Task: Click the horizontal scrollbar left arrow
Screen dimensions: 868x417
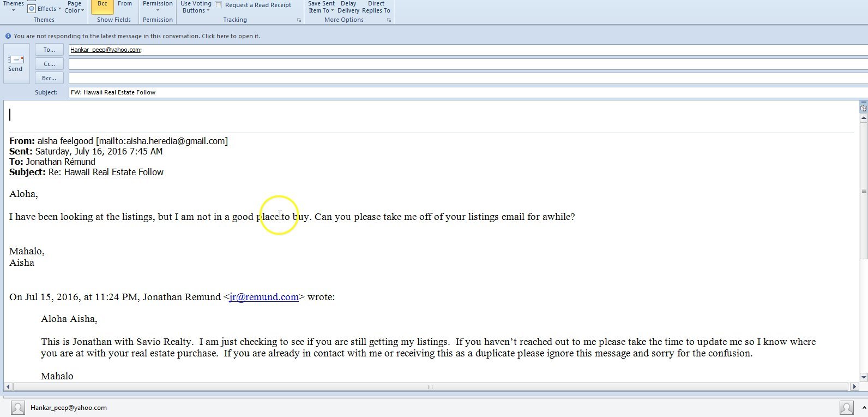Action: click(8, 387)
